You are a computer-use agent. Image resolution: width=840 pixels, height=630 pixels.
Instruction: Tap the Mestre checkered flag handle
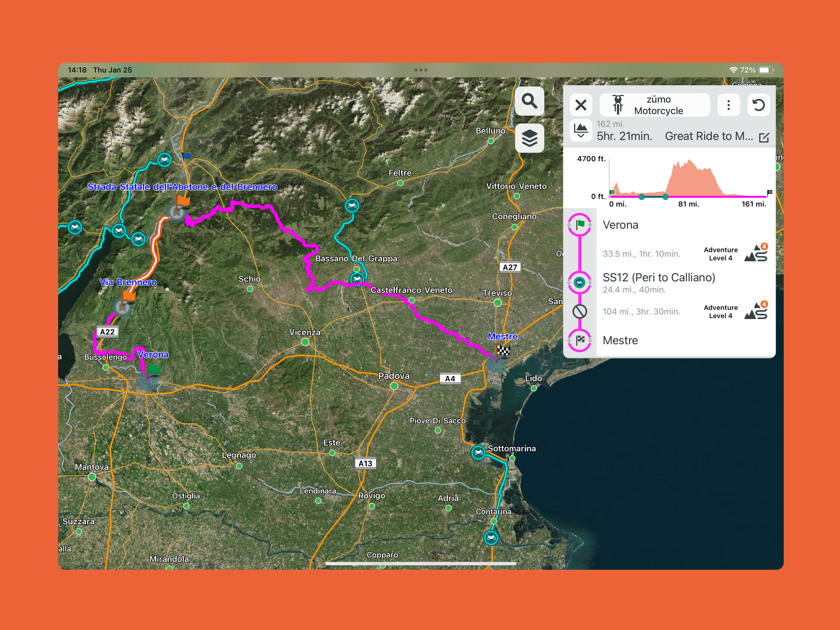click(580, 340)
